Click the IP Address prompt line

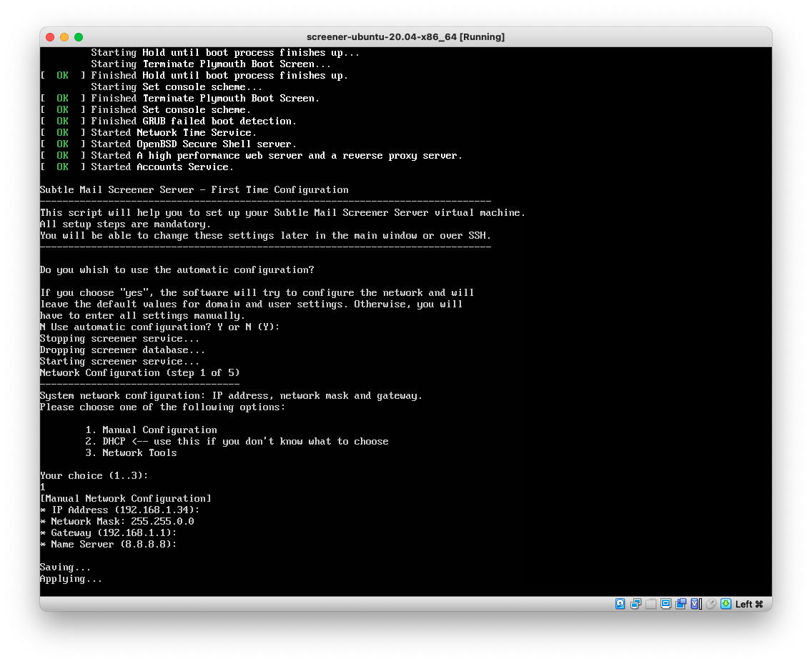click(119, 510)
